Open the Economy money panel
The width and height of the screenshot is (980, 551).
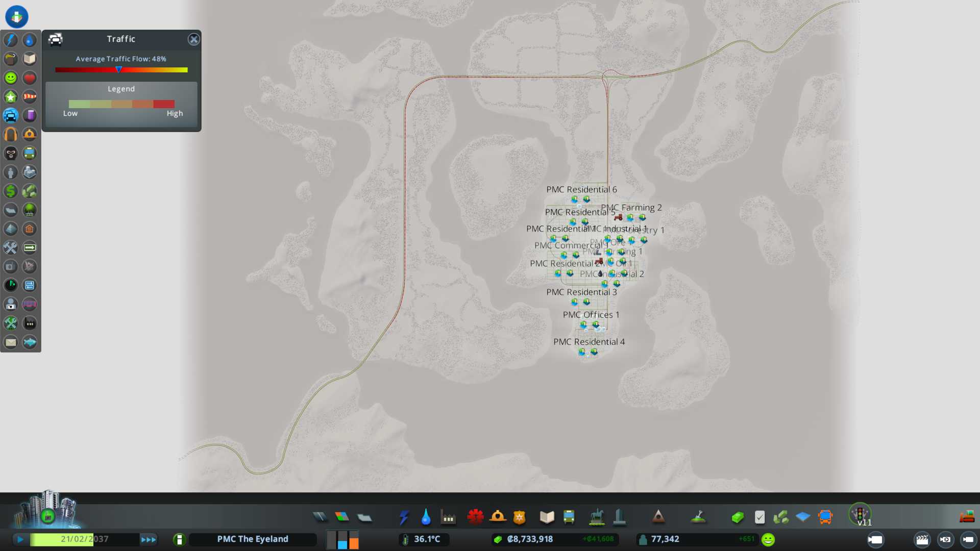point(737,517)
